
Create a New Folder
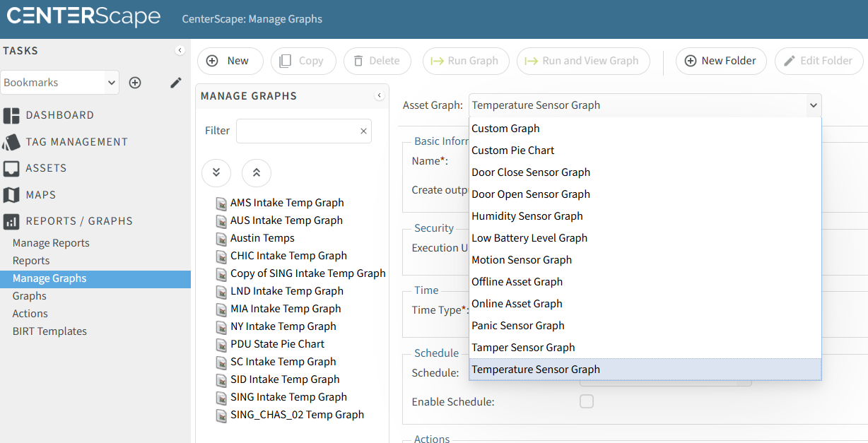click(721, 61)
